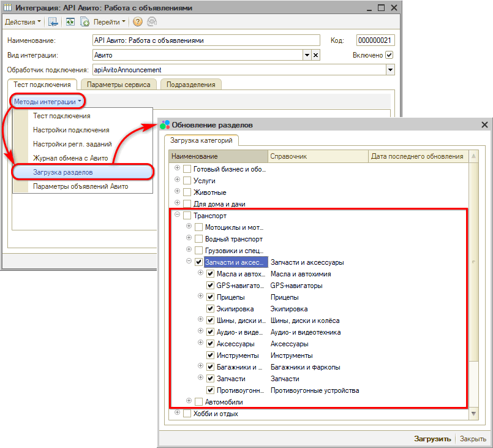Clear the Вид интеграции field with X

(316, 55)
